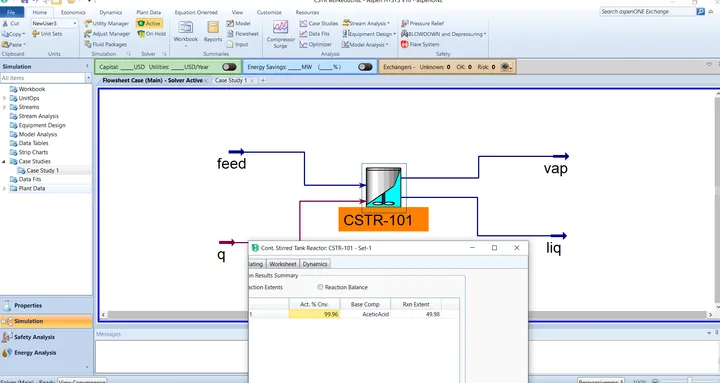
Task: Set solver to On Hold
Action: [x=152, y=34]
